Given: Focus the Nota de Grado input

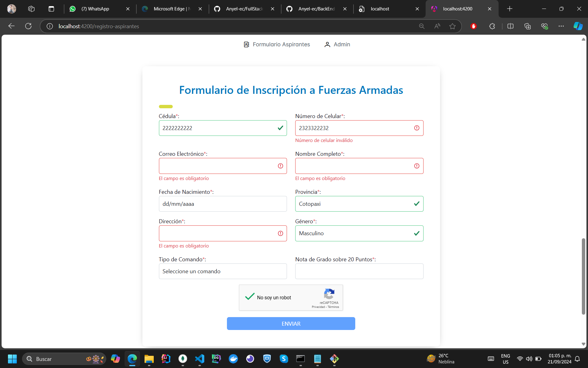Looking at the screenshot, I should click(x=359, y=271).
